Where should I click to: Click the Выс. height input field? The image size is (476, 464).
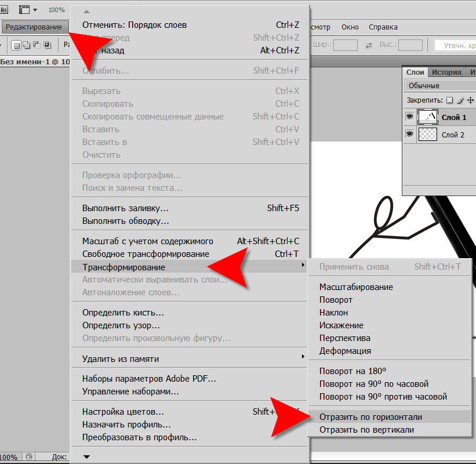(410, 45)
